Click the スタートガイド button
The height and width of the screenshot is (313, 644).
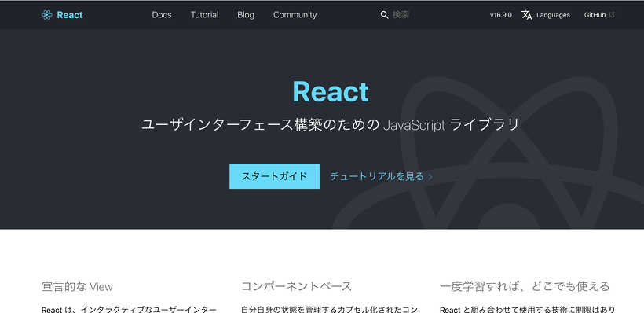(x=274, y=176)
